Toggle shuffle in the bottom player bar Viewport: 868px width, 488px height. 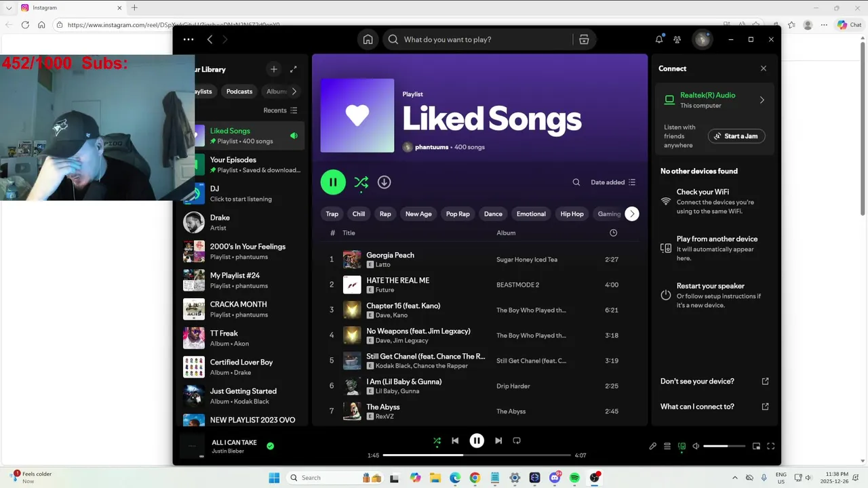(x=437, y=441)
